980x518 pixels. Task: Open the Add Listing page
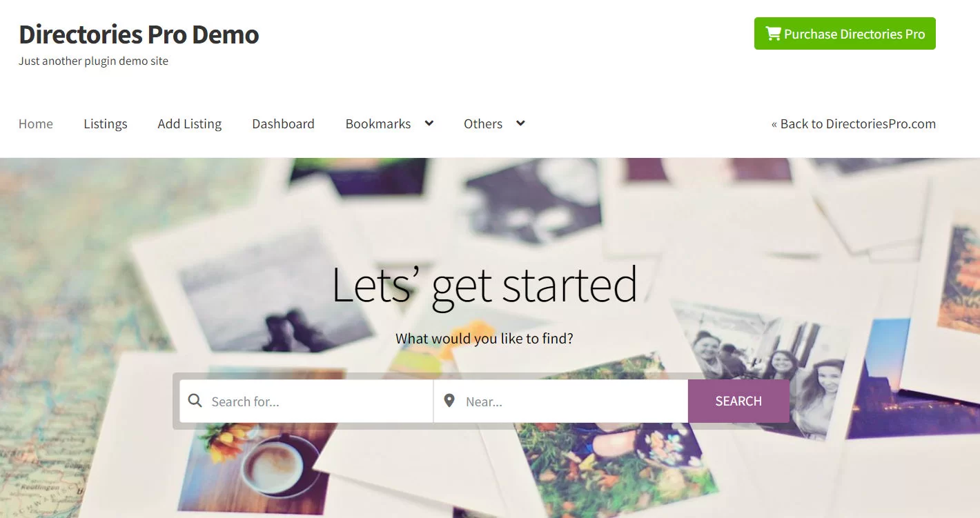click(190, 123)
